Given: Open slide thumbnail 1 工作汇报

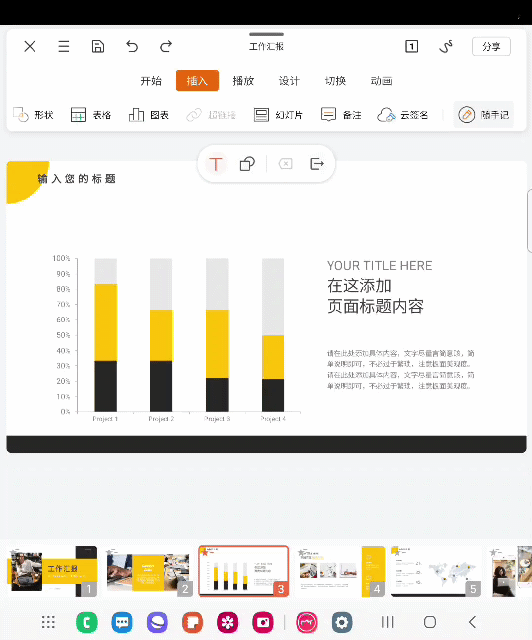Looking at the screenshot, I should click(52, 571).
